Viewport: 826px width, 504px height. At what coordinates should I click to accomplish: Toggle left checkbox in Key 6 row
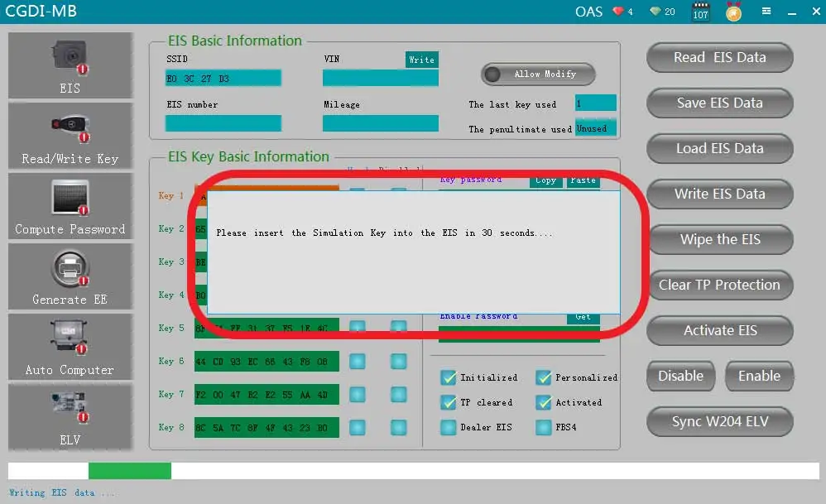[x=358, y=362]
